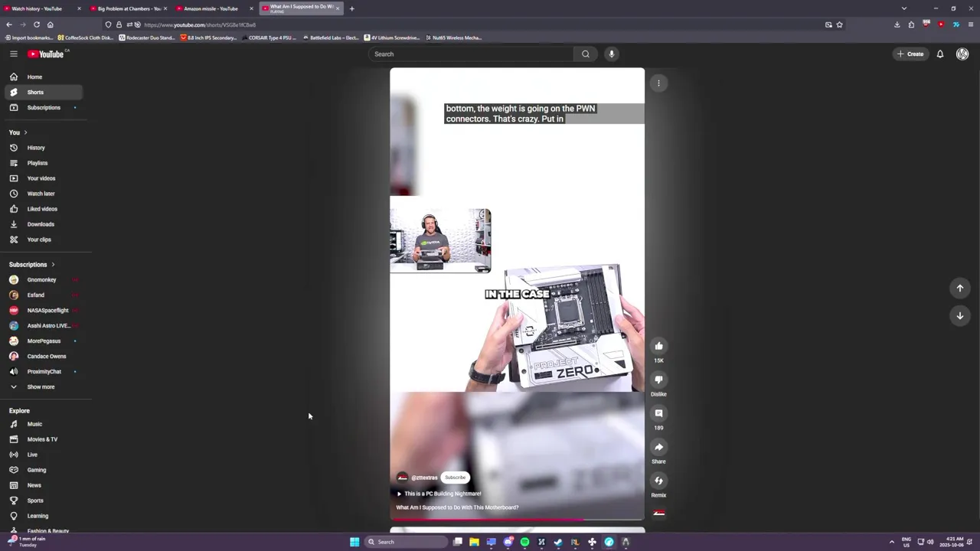Screen dimensions: 980x551
Task: Switch to Amazon missile - YouTube tab
Action: (214, 8)
